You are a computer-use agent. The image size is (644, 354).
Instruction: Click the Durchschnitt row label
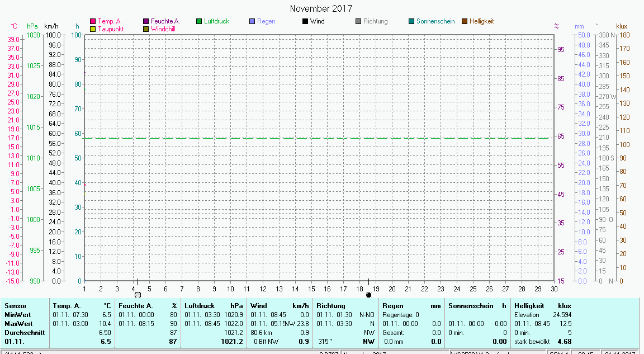tap(22, 332)
